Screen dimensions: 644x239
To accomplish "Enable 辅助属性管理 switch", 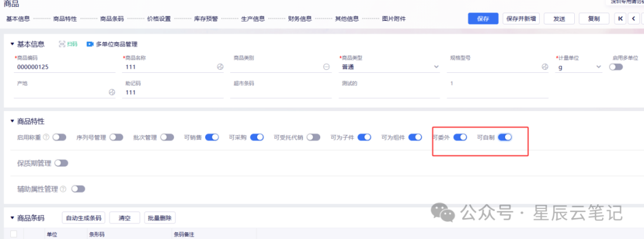I will [x=78, y=189].
